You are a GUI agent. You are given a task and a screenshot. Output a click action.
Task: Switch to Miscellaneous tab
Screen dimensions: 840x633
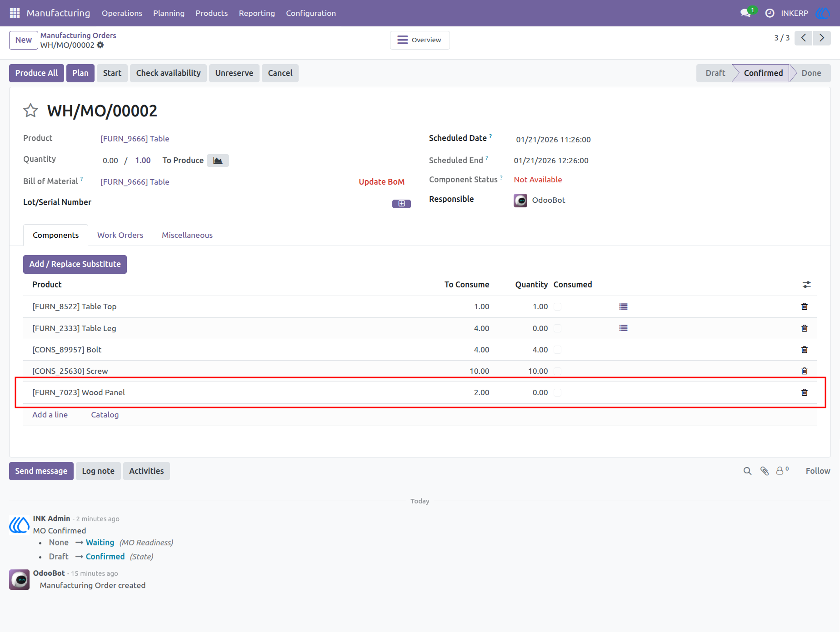tap(187, 235)
